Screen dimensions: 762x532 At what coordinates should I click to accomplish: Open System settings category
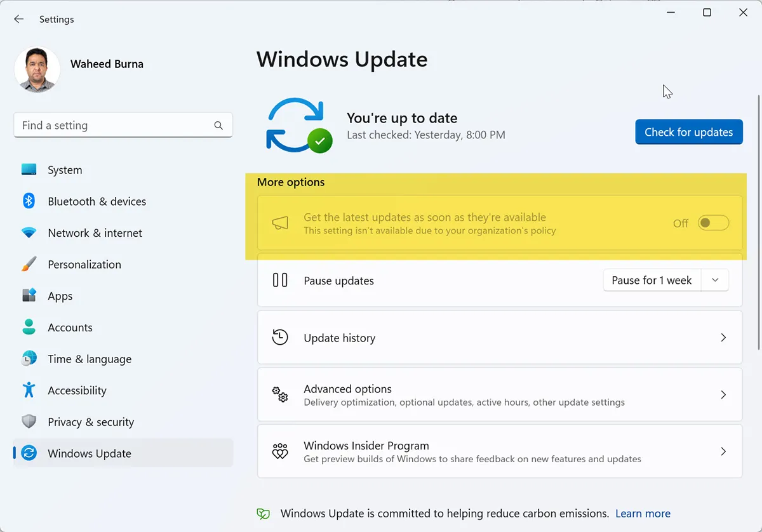(x=123, y=170)
